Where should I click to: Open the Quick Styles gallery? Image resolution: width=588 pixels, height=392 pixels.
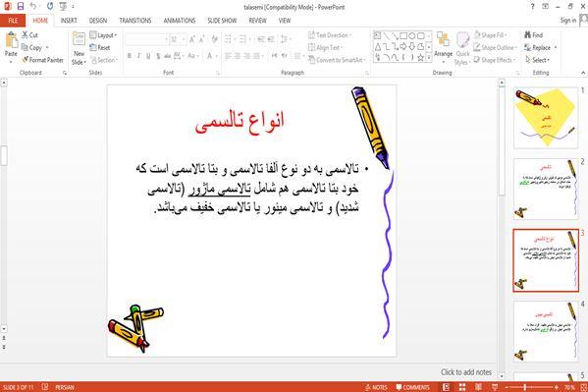(x=462, y=49)
